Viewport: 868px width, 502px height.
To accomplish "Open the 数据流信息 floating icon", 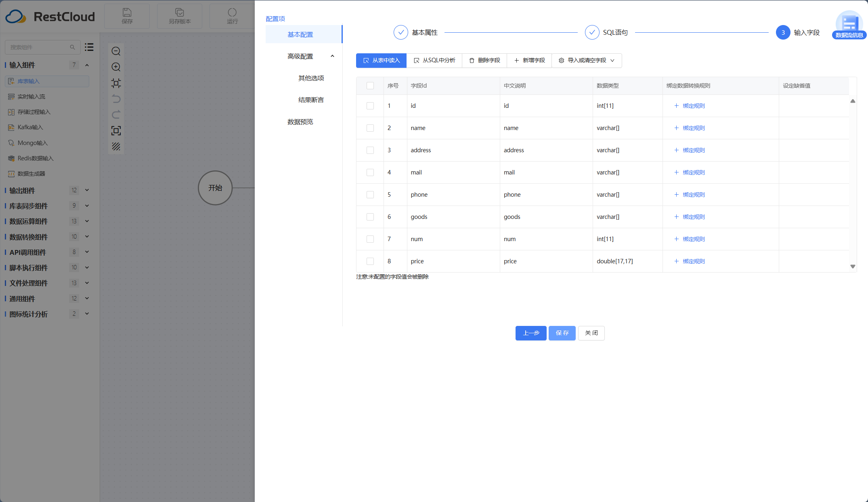I will (x=849, y=25).
